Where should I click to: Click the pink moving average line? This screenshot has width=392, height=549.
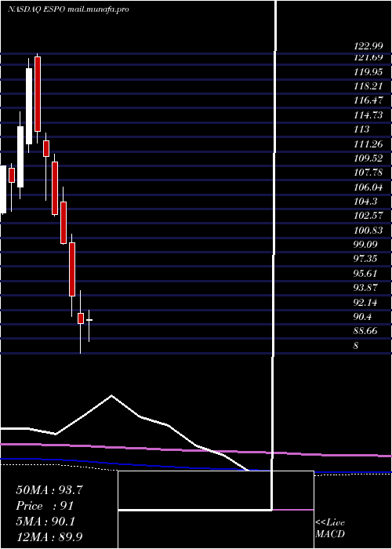196,449
